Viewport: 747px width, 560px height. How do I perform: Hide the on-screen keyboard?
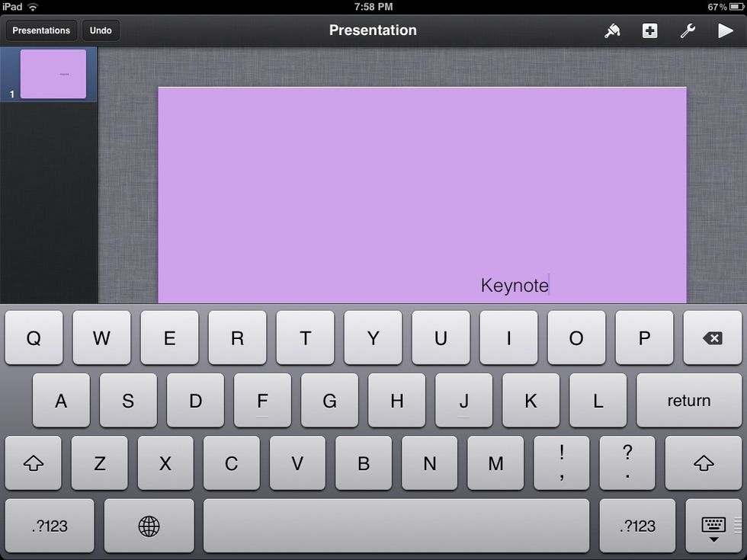coord(713,526)
